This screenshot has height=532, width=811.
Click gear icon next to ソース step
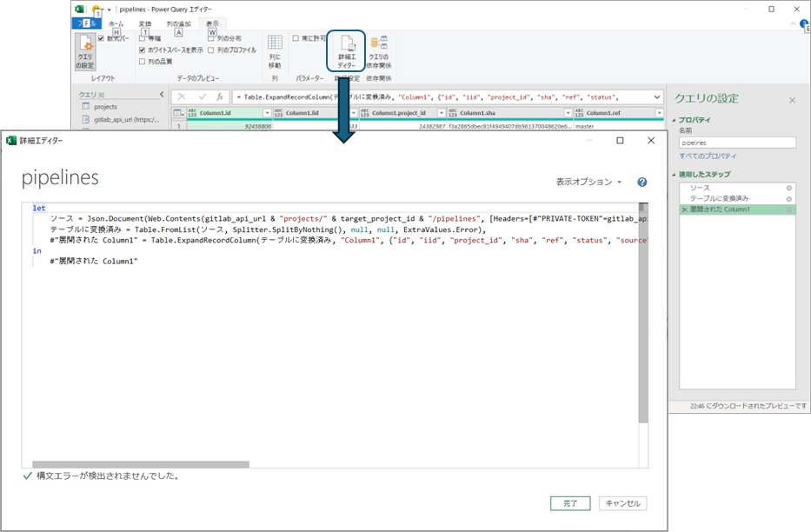pos(788,188)
